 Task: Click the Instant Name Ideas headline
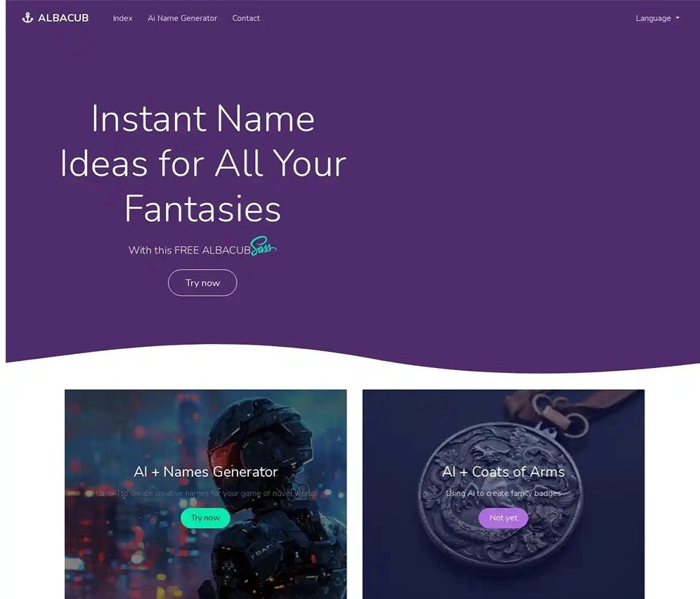tap(203, 163)
